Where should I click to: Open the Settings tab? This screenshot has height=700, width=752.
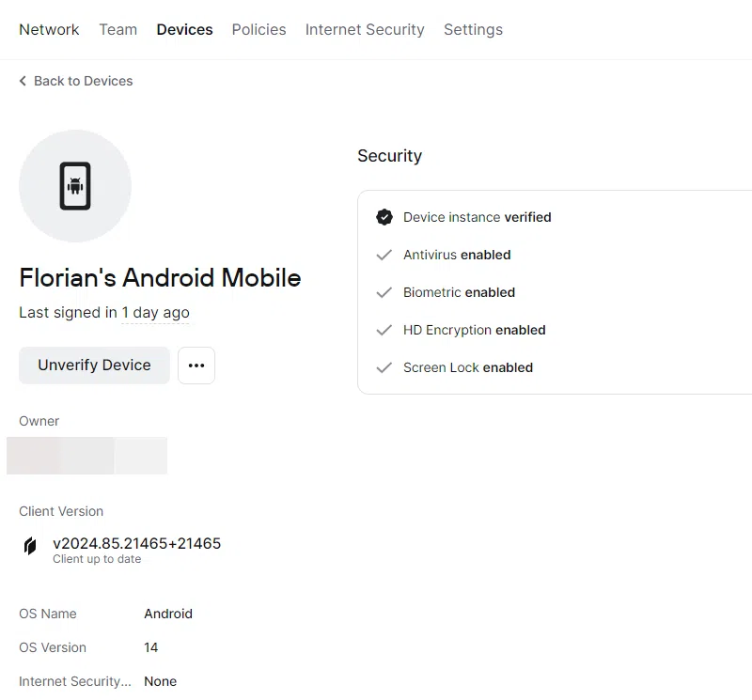473,29
